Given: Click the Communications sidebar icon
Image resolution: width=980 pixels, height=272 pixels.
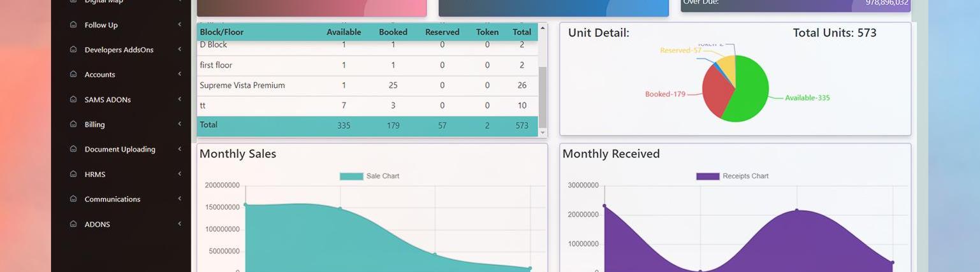Looking at the screenshot, I should pos(73,199).
